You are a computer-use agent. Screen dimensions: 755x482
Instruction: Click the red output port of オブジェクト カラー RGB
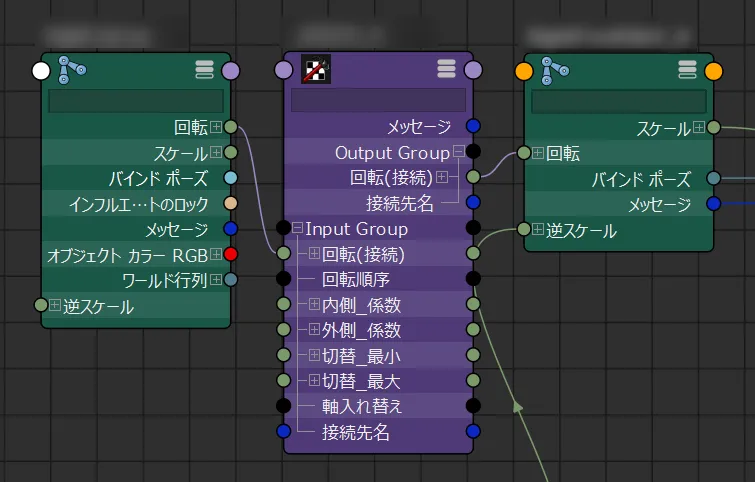231,254
